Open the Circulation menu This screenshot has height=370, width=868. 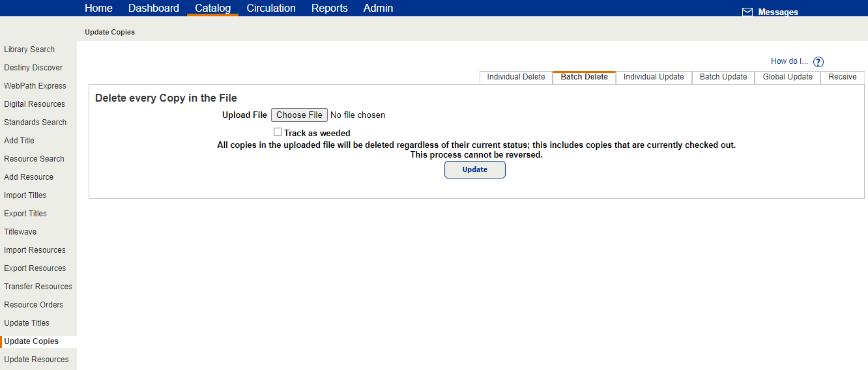(271, 8)
